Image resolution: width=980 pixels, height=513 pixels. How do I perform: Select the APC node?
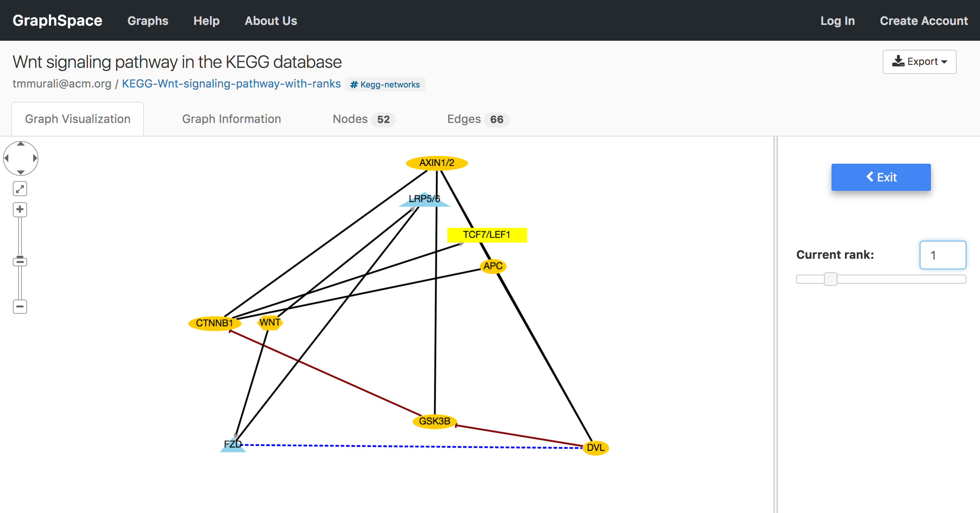[493, 266]
